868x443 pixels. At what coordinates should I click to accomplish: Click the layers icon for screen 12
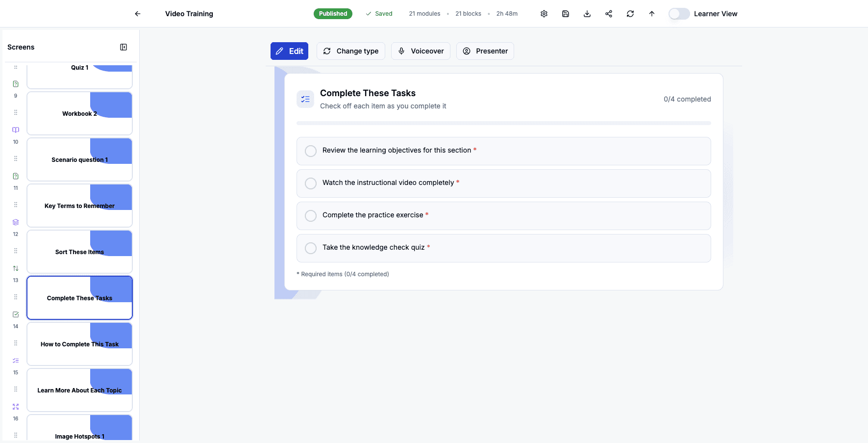pyautogui.click(x=16, y=222)
